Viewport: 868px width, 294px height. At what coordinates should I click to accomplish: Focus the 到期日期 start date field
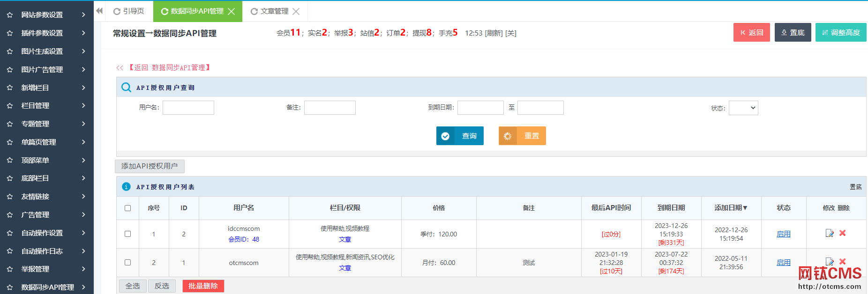coord(480,108)
